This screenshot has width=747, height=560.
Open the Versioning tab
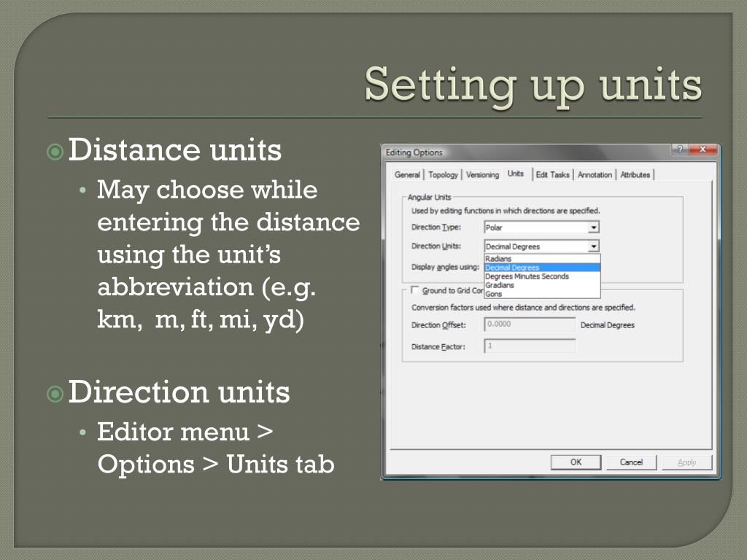[x=482, y=175]
